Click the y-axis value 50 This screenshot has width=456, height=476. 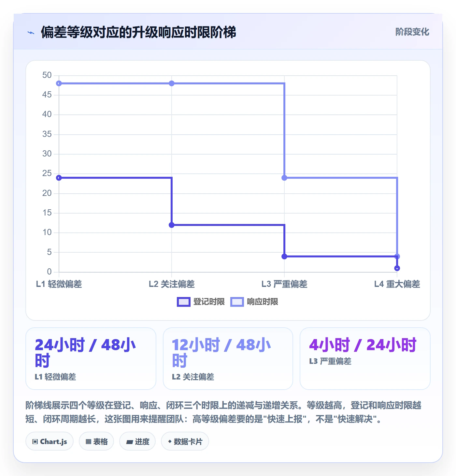pyautogui.click(x=47, y=75)
